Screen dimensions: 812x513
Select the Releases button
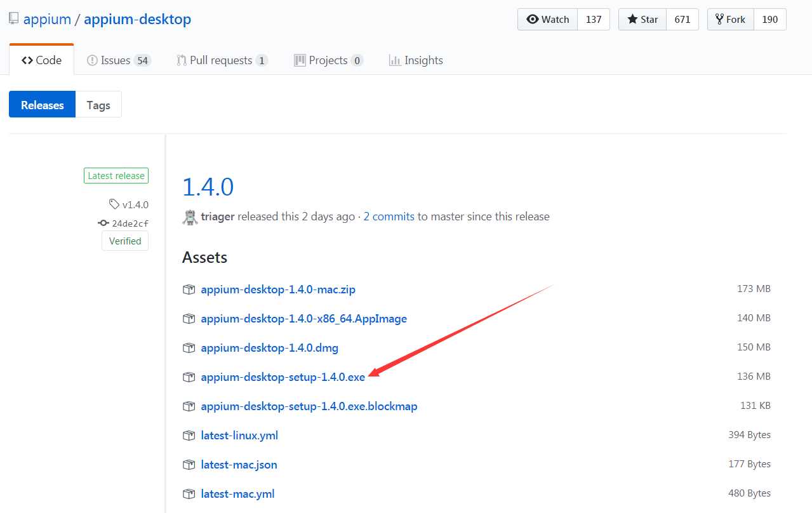click(x=42, y=105)
